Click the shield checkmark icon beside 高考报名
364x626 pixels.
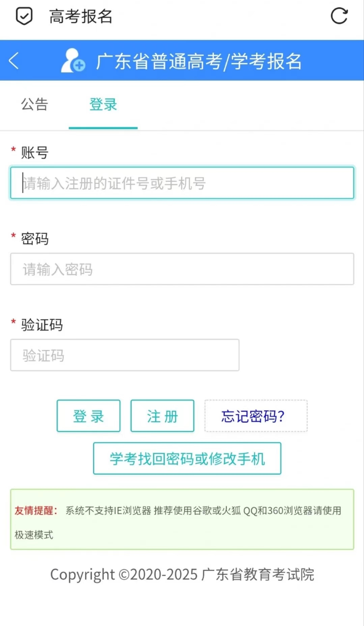[x=24, y=16]
